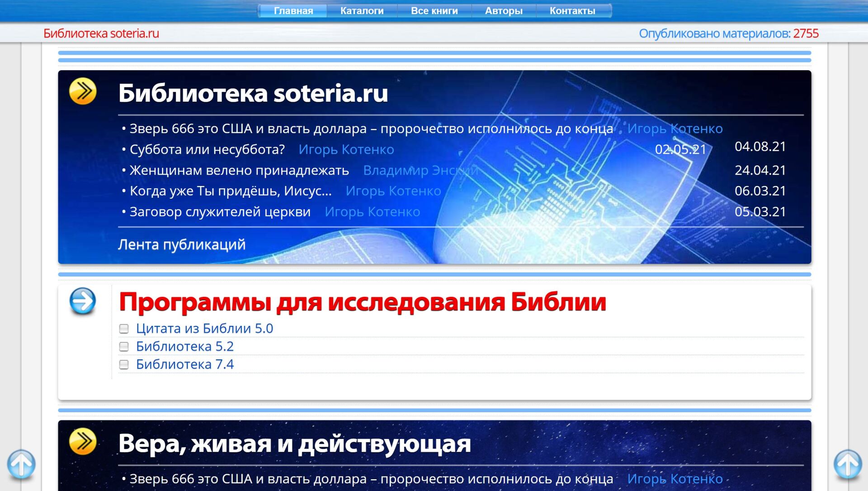Viewport: 868px width, 491px height.
Task: Open the large Библиотека soteria.ru heading
Action: [253, 93]
